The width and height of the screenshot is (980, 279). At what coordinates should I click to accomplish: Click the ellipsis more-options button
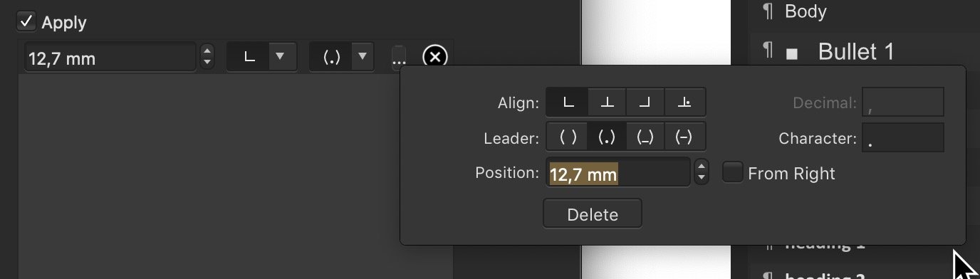point(399,57)
